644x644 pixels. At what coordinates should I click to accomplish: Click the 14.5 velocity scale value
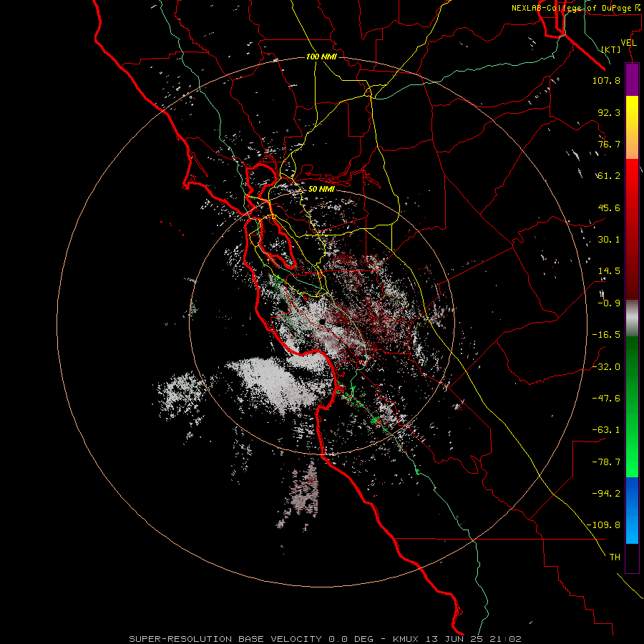click(x=609, y=271)
